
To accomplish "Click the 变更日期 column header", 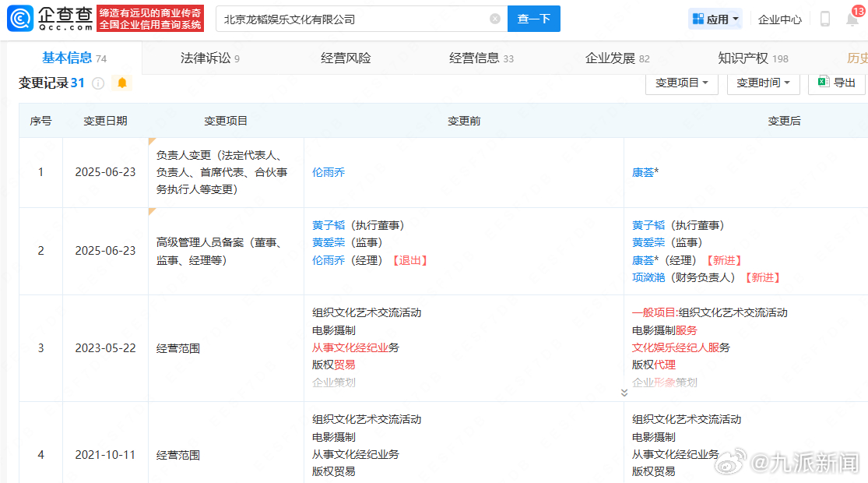I will point(105,121).
